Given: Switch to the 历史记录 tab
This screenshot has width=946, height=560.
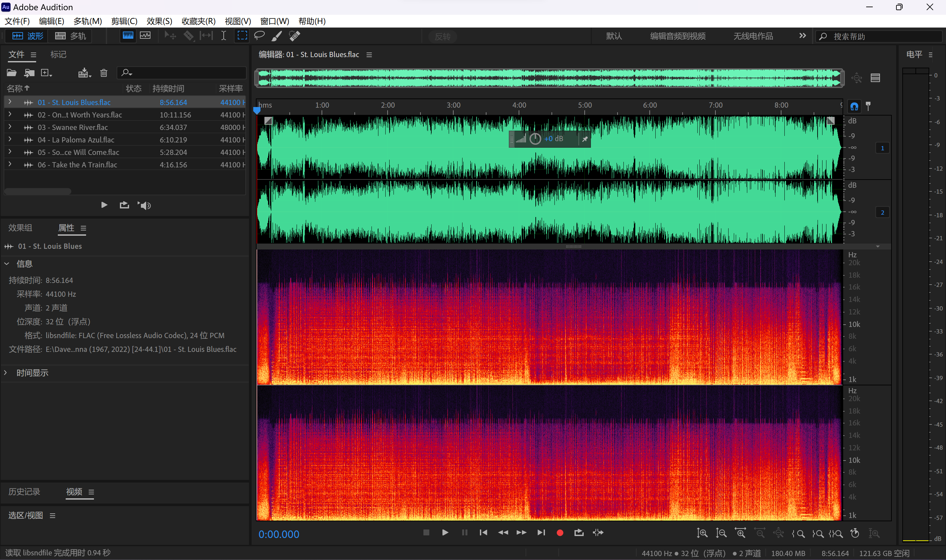Looking at the screenshot, I should [24, 492].
